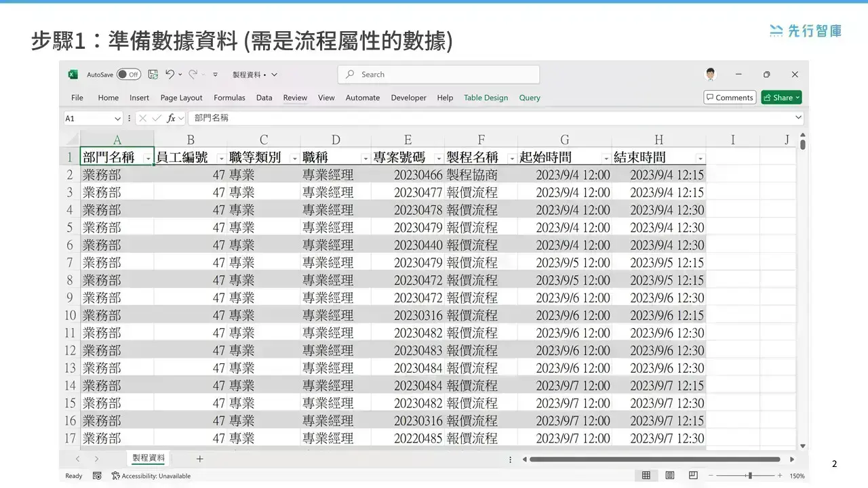Screen dimensions: 868x488
Task: Open the Undo history dropdown arrow
Action: [180, 75]
